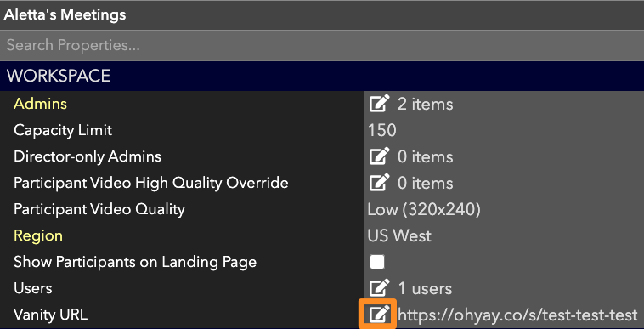
Task: Click the Aletta's Meetings title
Action: (x=65, y=14)
